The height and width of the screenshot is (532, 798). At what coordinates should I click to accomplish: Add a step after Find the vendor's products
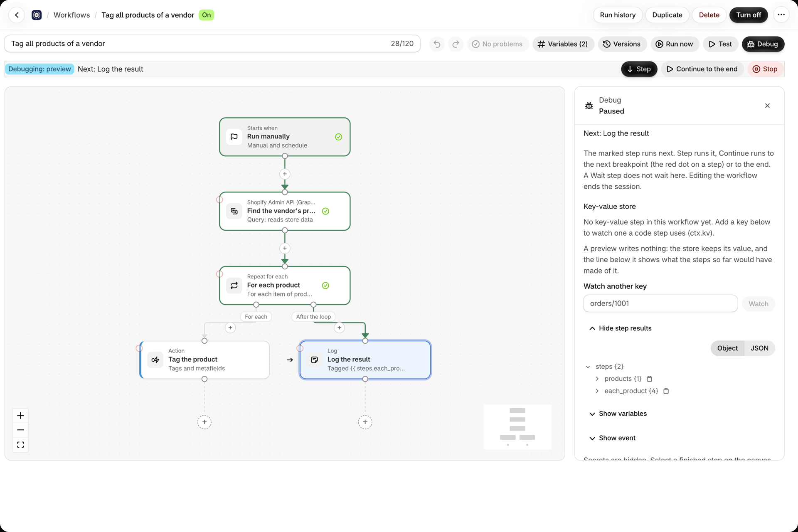tap(285, 249)
